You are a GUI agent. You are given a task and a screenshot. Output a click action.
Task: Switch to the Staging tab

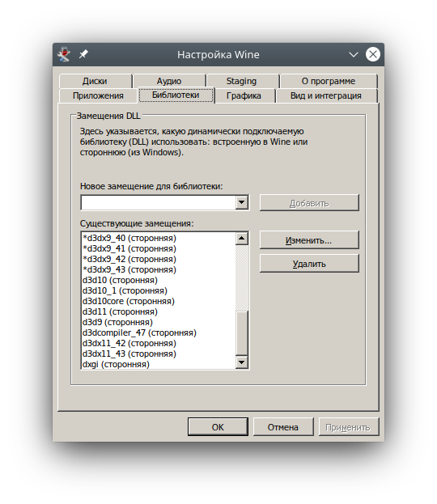point(242,81)
